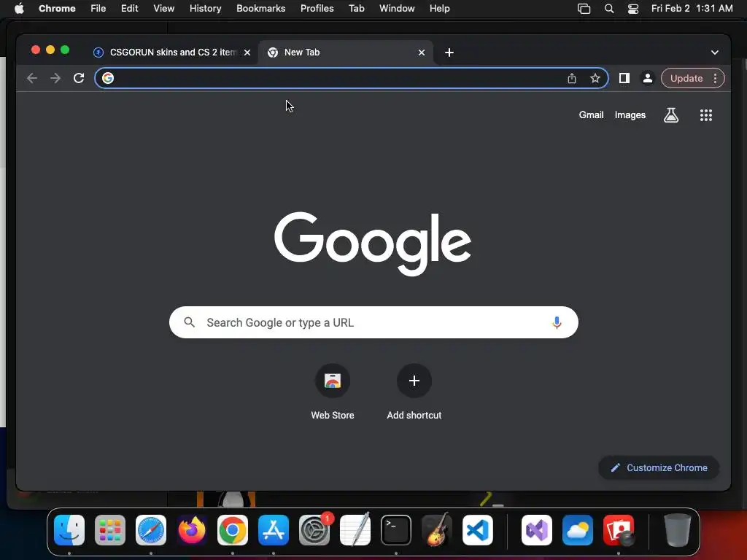Image resolution: width=747 pixels, height=560 pixels.
Task: Open the View menu
Action: 164,9
